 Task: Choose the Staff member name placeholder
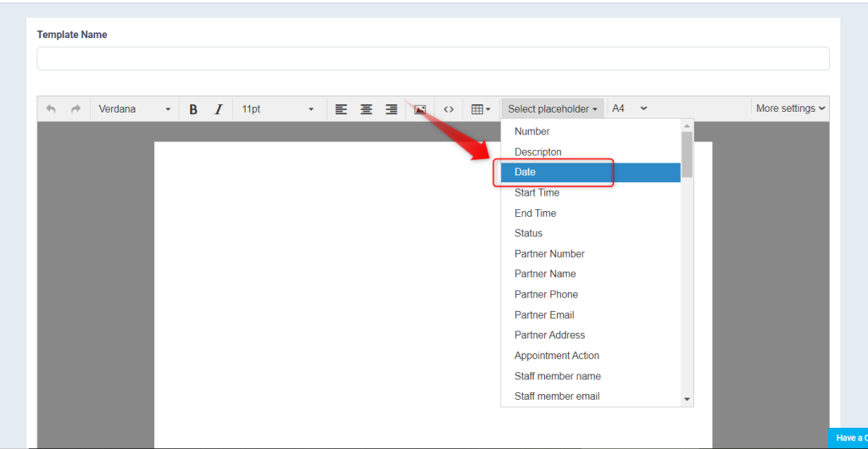pyautogui.click(x=591, y=376)
